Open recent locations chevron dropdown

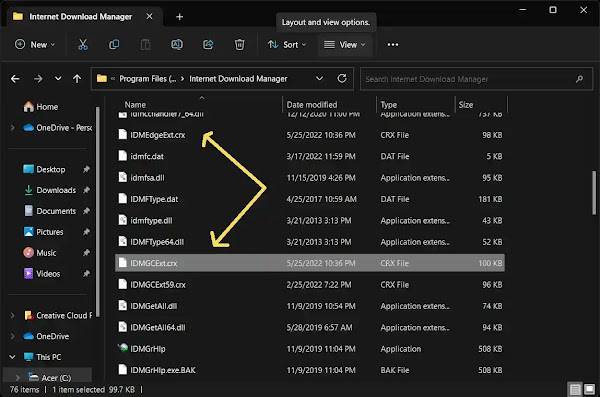click(58, 79)
